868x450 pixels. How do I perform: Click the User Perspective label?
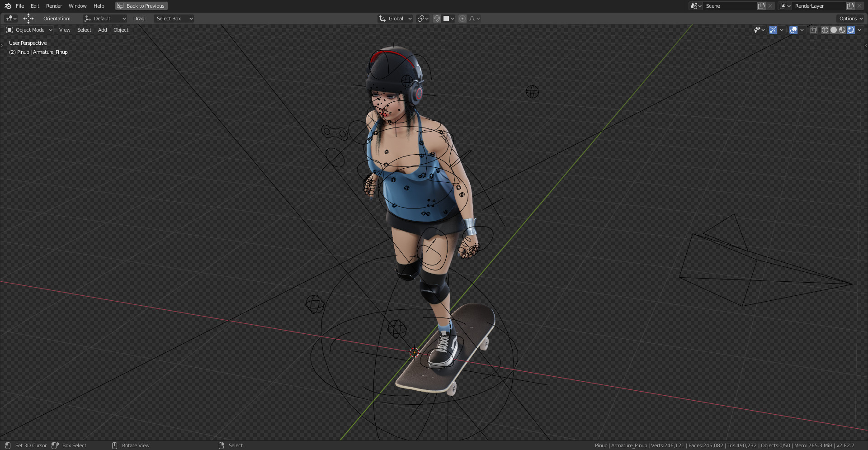28,43
